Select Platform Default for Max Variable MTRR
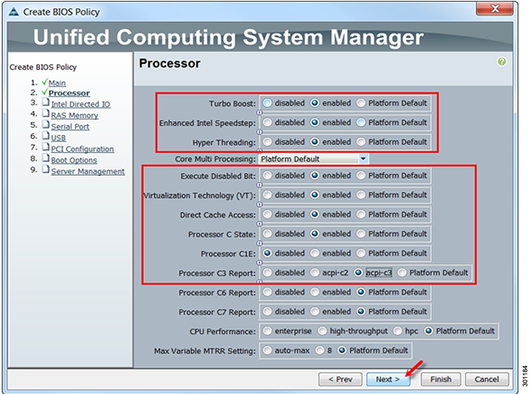 point(341,350)
